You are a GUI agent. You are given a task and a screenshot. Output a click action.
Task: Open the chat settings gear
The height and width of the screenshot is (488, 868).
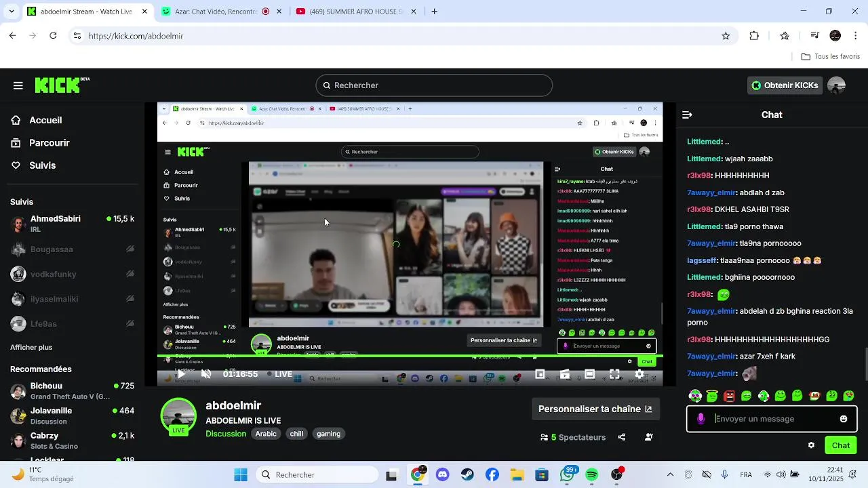pos(811,445)
